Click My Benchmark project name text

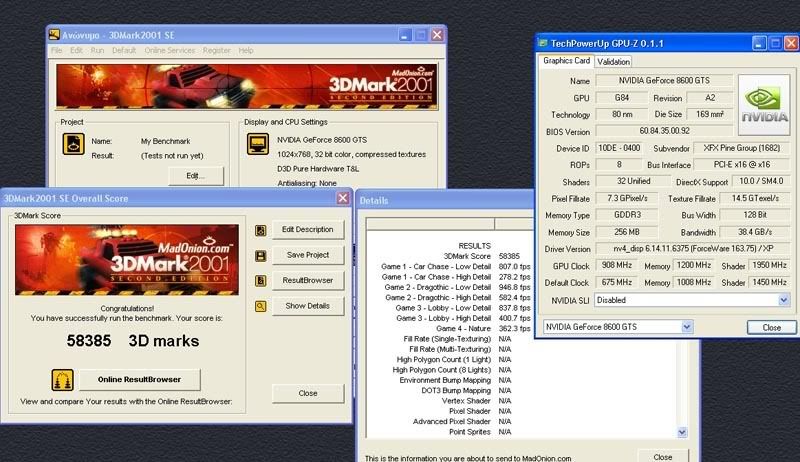click(165, 141)
